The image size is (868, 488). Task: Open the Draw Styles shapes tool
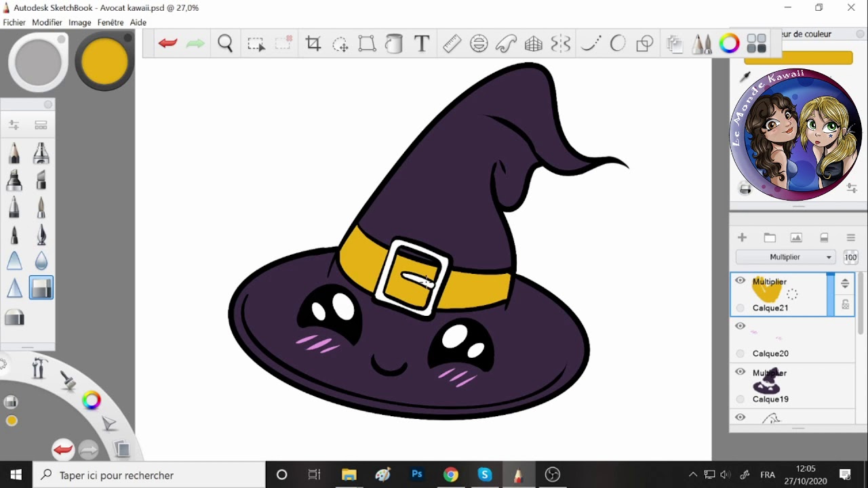pos(645,44)
